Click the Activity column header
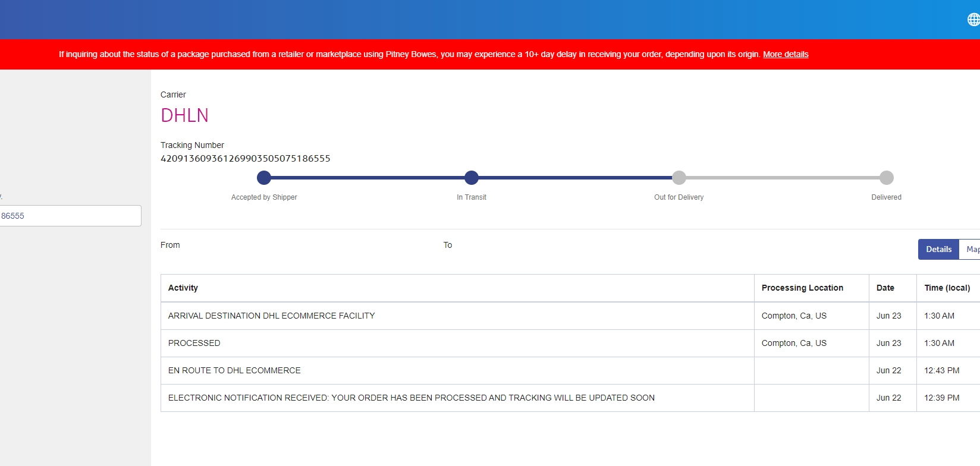The image size is (980, 466). pyautogui.click(x=183, y=288)
